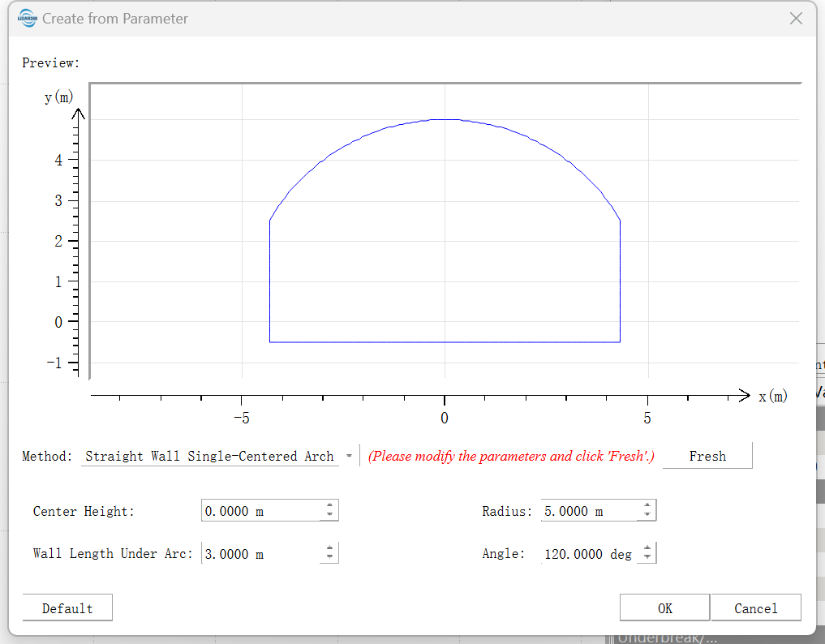Increase Center Height with up arrow
The image size is (825, 644).
[329, 505]
